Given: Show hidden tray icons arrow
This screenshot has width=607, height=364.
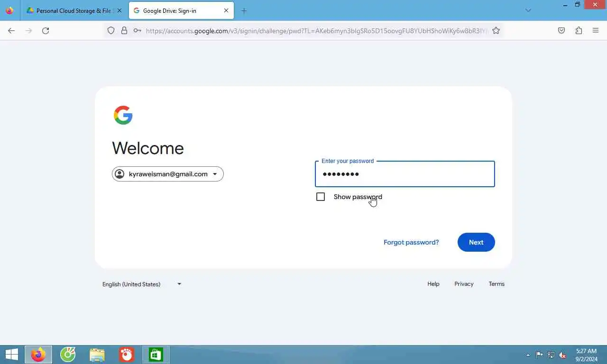Looking at the screenshot, I should point(528,355).
